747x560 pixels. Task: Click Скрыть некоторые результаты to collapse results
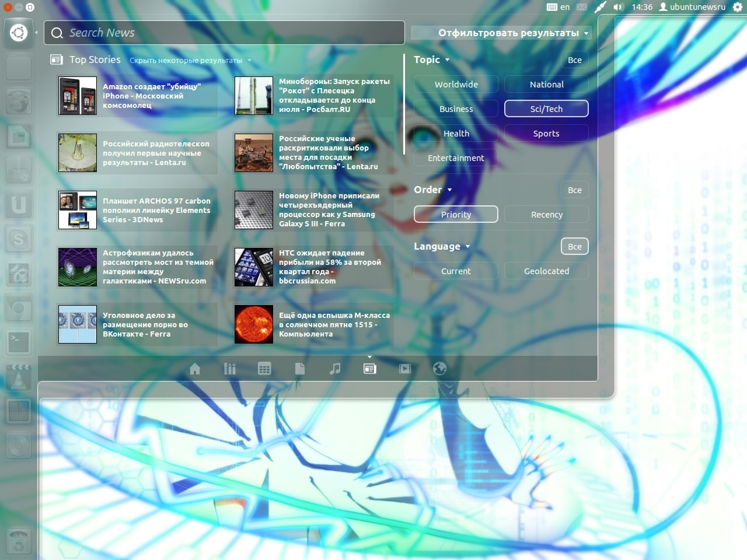[x=190, y=60]
